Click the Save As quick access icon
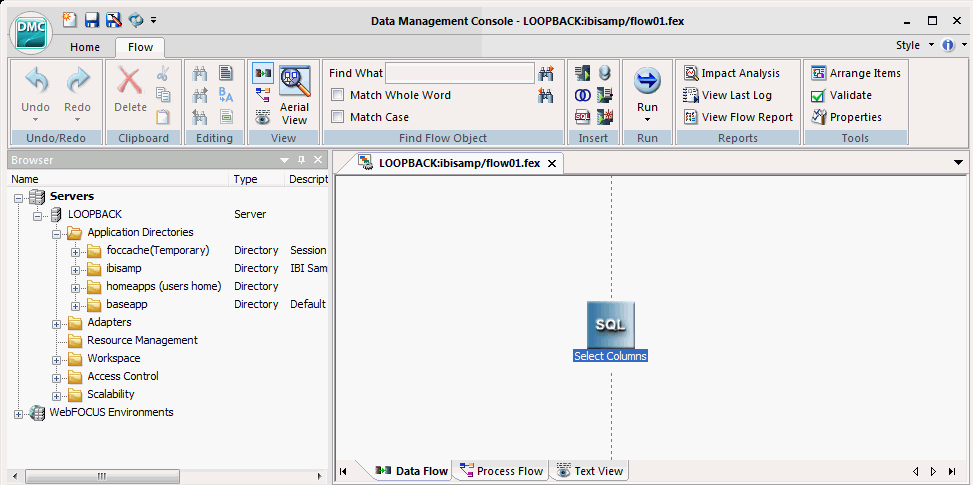The height and width of the screenshot is (485, 973). click(113, 20)
